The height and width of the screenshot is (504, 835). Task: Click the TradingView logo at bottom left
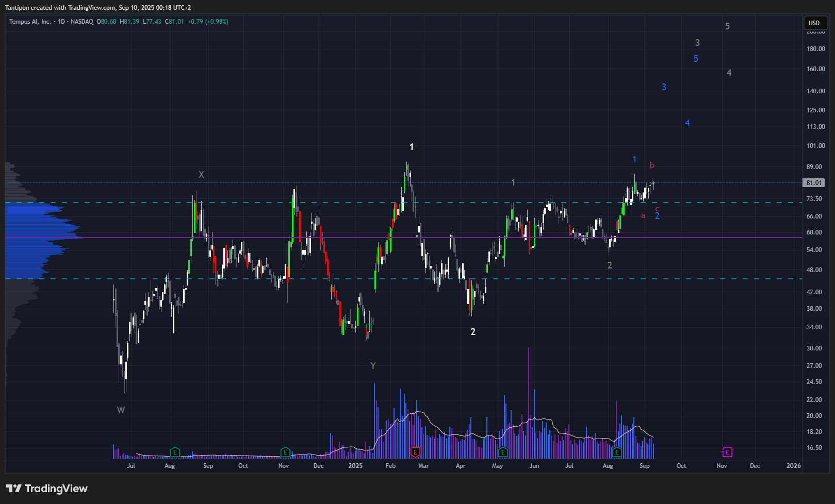[x=47, y=489]
